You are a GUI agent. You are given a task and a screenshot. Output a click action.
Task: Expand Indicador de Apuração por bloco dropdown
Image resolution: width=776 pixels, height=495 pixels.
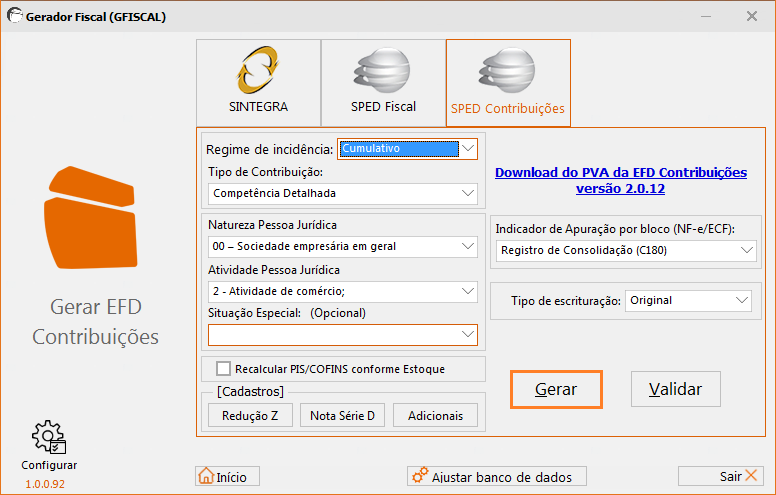(x=626, y=250)
